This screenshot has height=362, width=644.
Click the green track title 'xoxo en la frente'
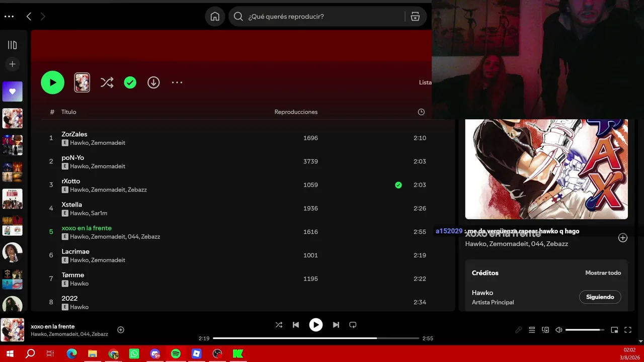pos(87,228)
